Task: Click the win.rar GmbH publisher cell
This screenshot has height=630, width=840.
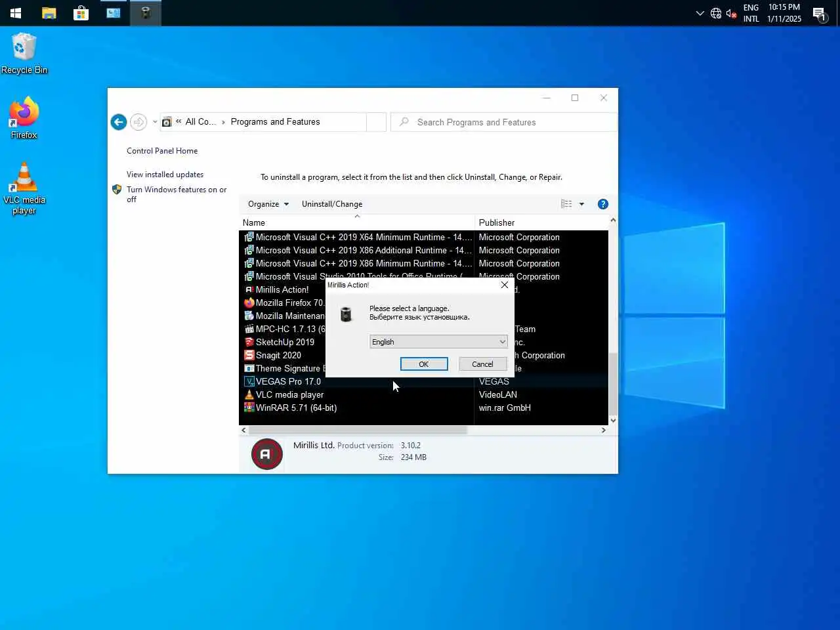Action: click(x=505, y=408)
